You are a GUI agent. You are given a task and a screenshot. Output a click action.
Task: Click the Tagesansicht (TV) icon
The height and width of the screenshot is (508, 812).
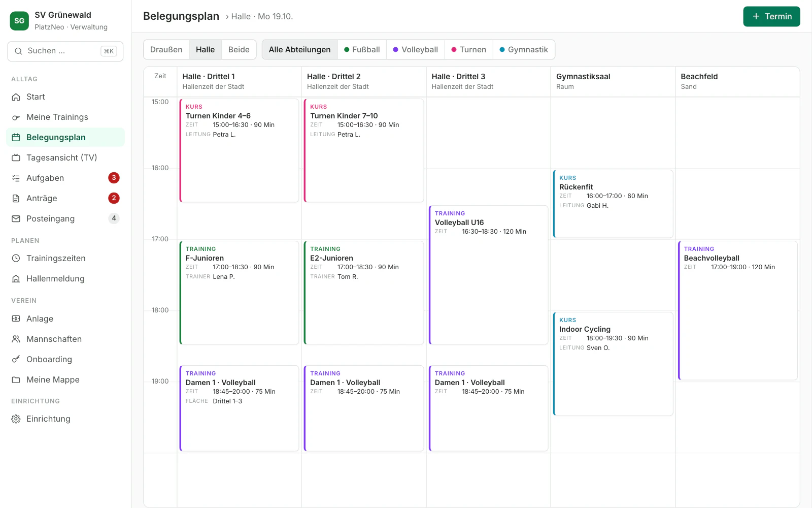tap(16, 158)
